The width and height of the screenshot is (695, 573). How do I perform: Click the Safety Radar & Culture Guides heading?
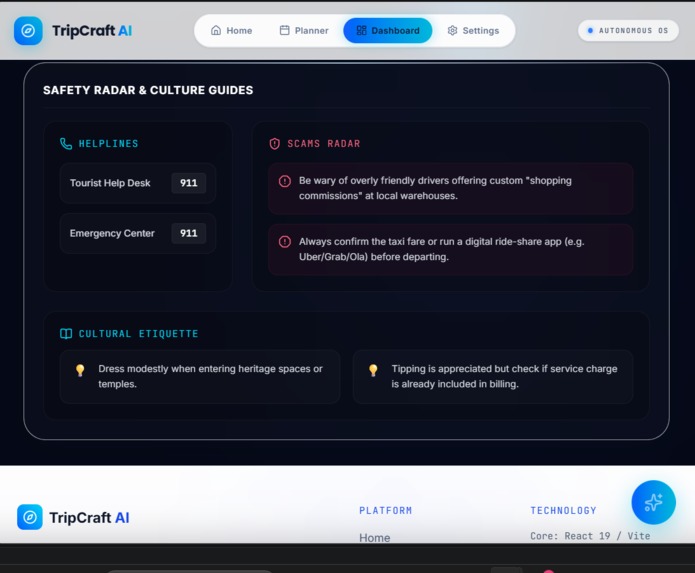[148, 90]
